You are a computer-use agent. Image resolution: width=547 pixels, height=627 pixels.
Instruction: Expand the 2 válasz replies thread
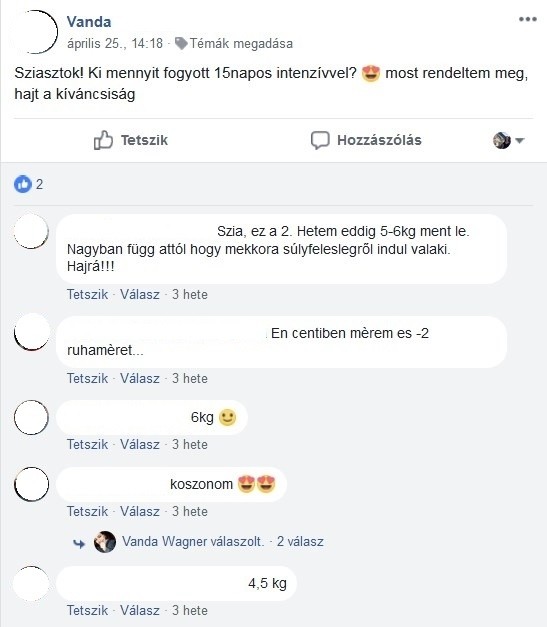coord(300,541)
